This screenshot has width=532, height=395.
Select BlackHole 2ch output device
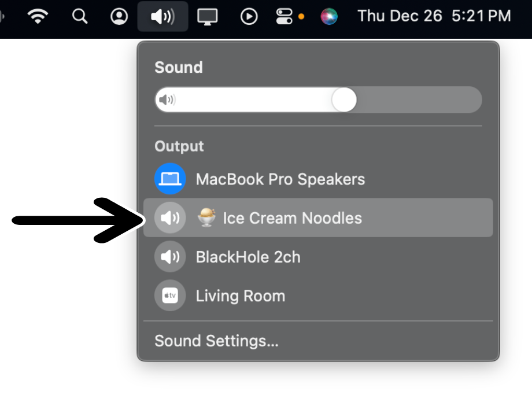pos(248,256)
